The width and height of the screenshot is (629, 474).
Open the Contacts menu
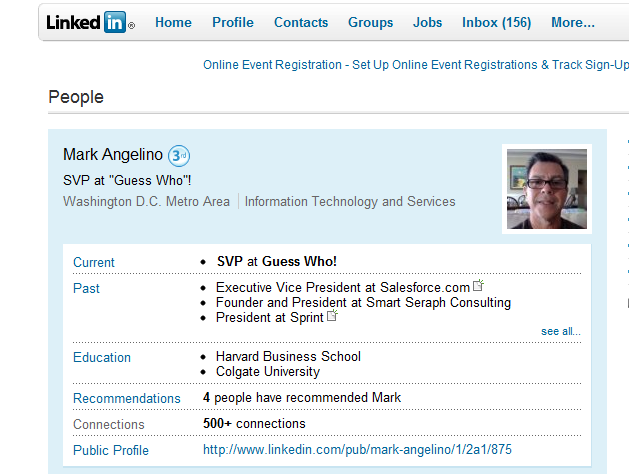coord(301,22)
